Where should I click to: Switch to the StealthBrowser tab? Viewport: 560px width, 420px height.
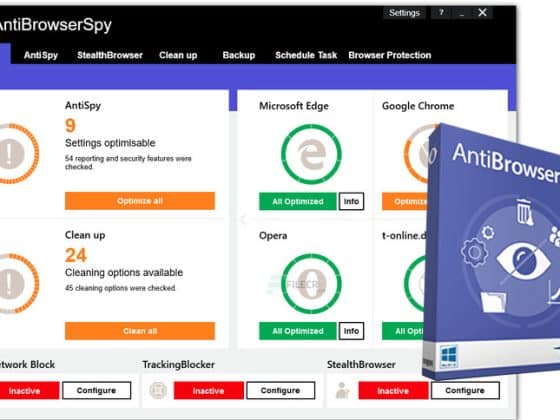click(110, 55)
